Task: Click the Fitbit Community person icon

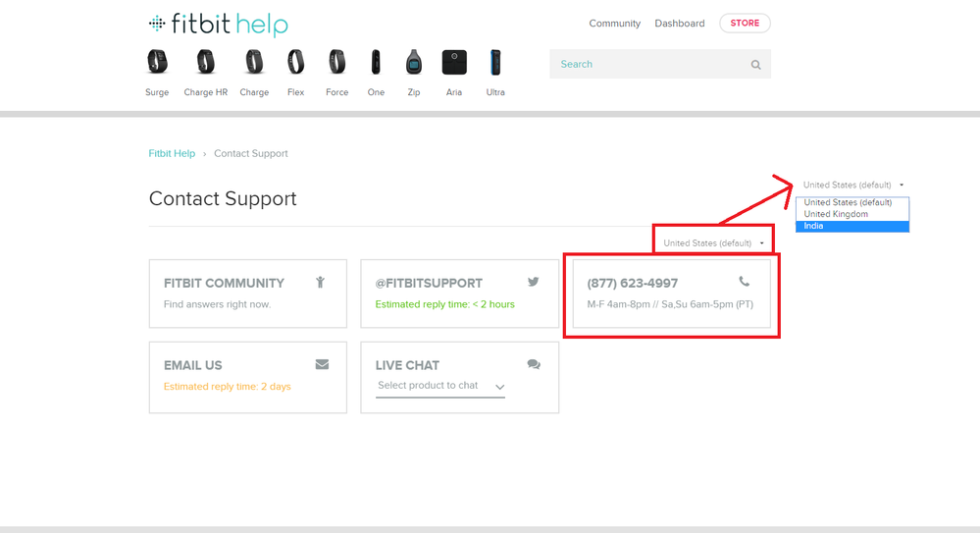Action: coord(320,282)
